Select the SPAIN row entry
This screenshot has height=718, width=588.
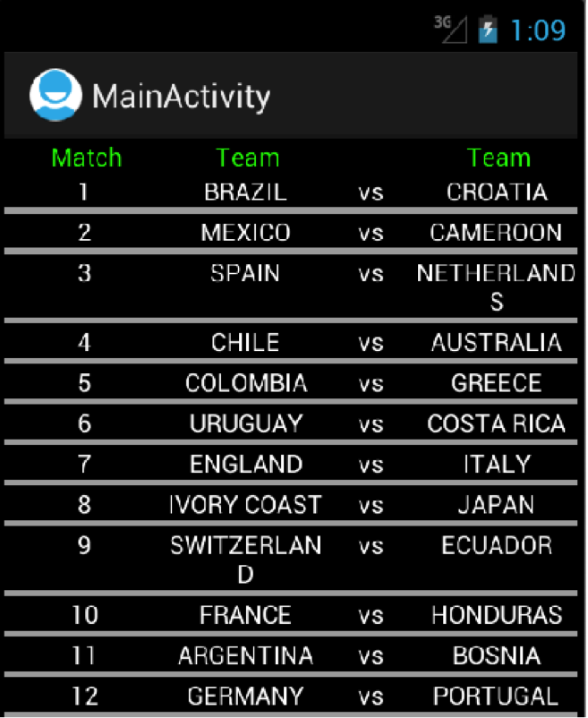(245, 273)
